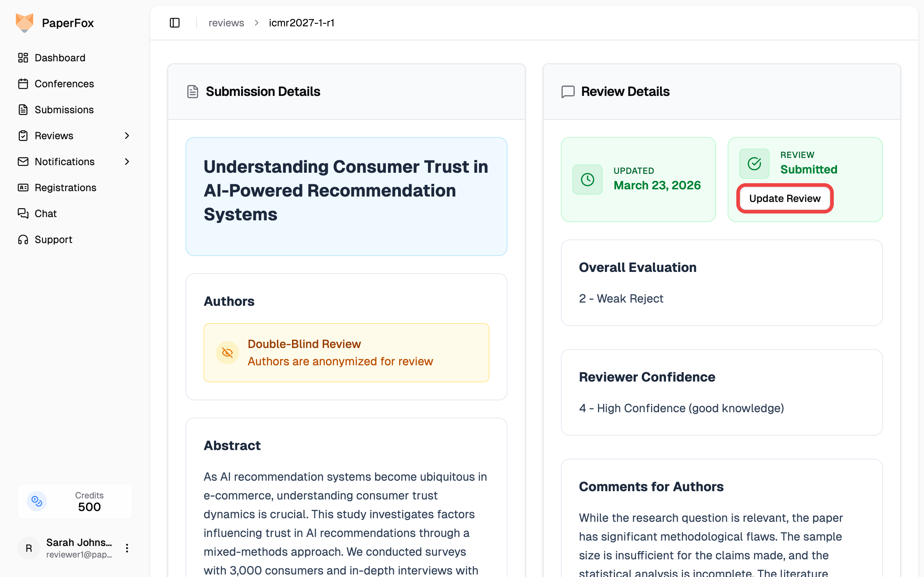Click the Updated date clock icon
Screen dimensions: 924x577
point(587,179)
